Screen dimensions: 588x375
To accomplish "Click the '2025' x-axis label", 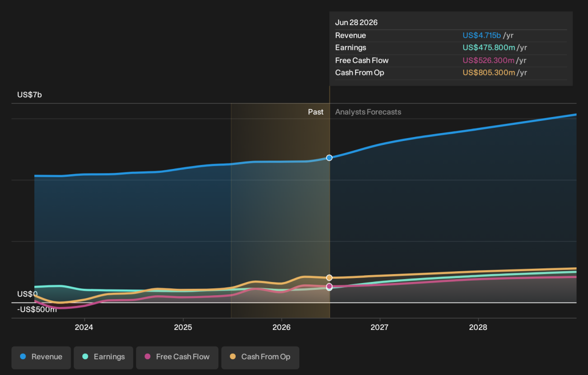I will [x=183, y=327].
